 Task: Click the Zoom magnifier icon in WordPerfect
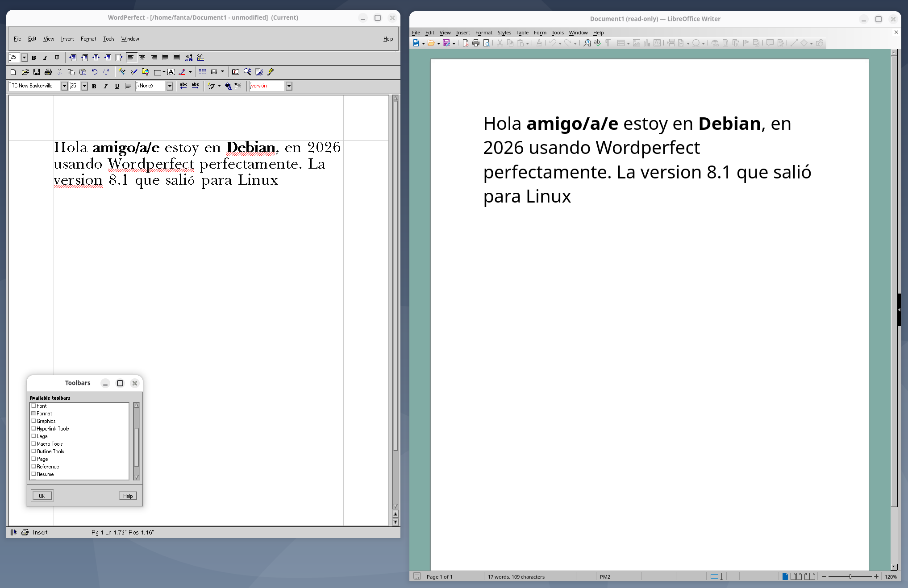point(247,72)
